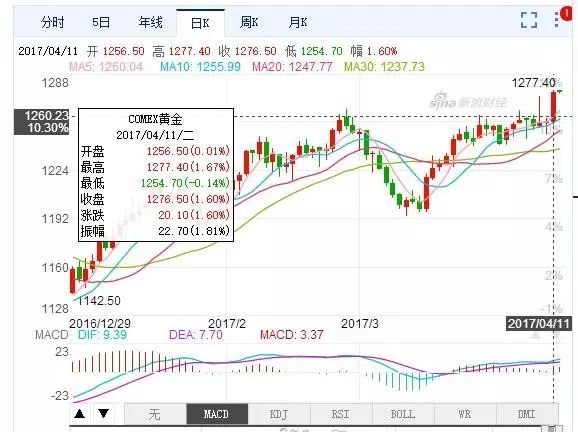The image size is (578, 432).
Task: Show the WR indicator
Action: point(464,414)
